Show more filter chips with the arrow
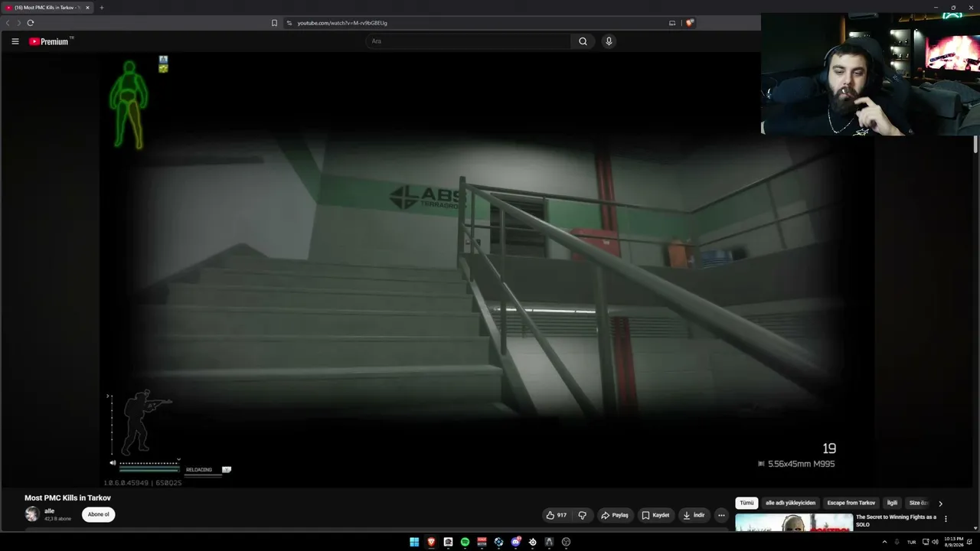This screenshot has height=551, width=980. 940,504
